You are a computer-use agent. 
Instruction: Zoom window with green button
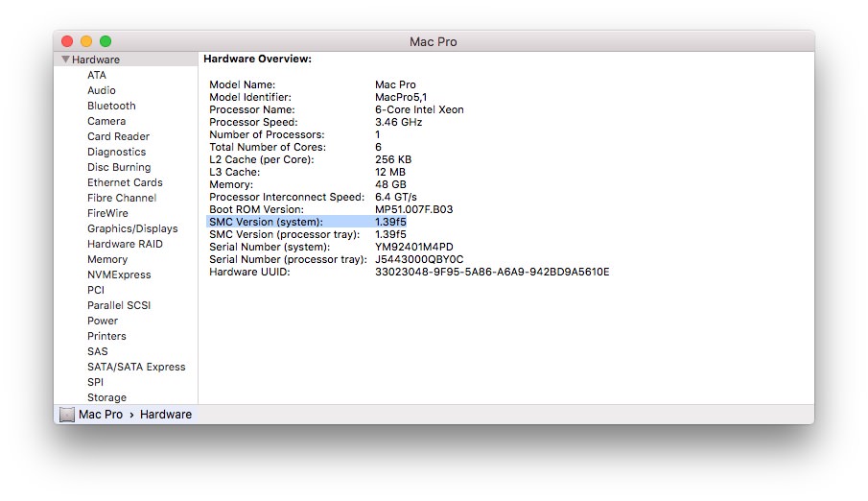[106, 41]
